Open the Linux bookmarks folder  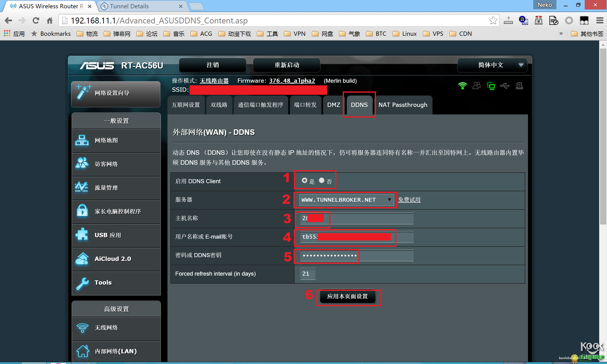tap(404, 34)
